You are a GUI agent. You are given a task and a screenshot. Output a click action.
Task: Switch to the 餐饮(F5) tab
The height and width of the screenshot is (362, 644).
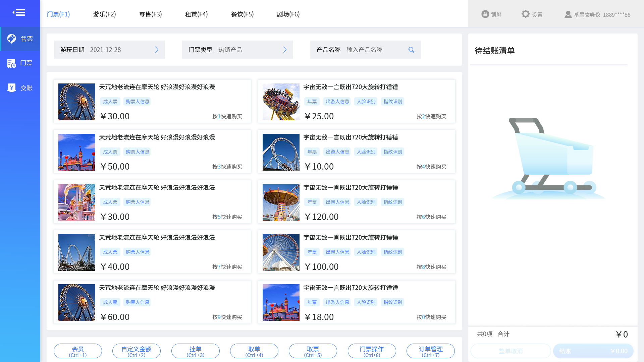coord(242,14)
